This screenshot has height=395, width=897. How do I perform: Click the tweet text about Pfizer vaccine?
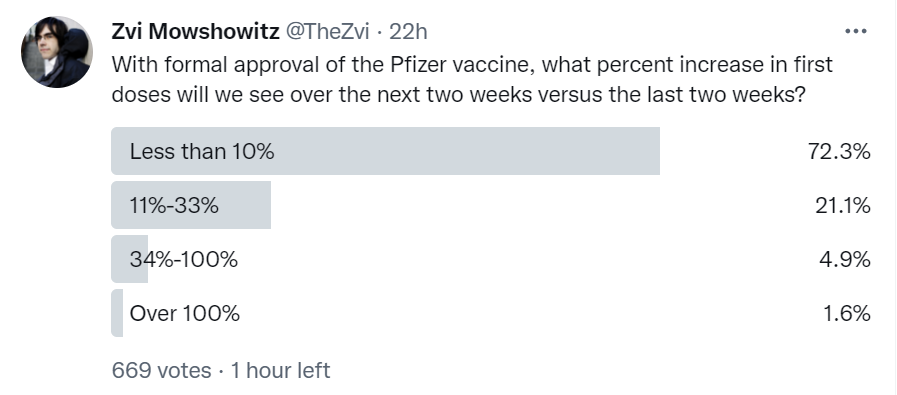(472, 80)
